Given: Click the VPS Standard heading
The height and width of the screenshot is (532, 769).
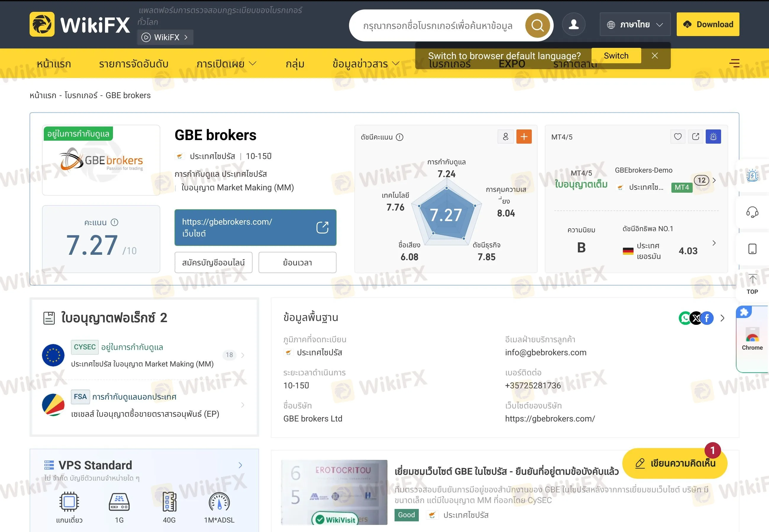Looking at the screenshot, I should coord(95,465).
